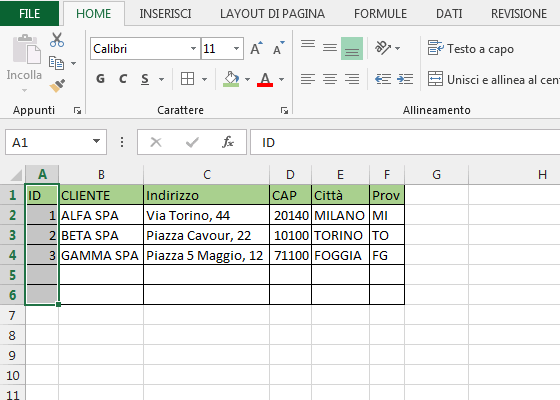This screenshot has width=560, height=400.
Task: Click Testo a capo wrap text
Action: (x=471, y=49)
